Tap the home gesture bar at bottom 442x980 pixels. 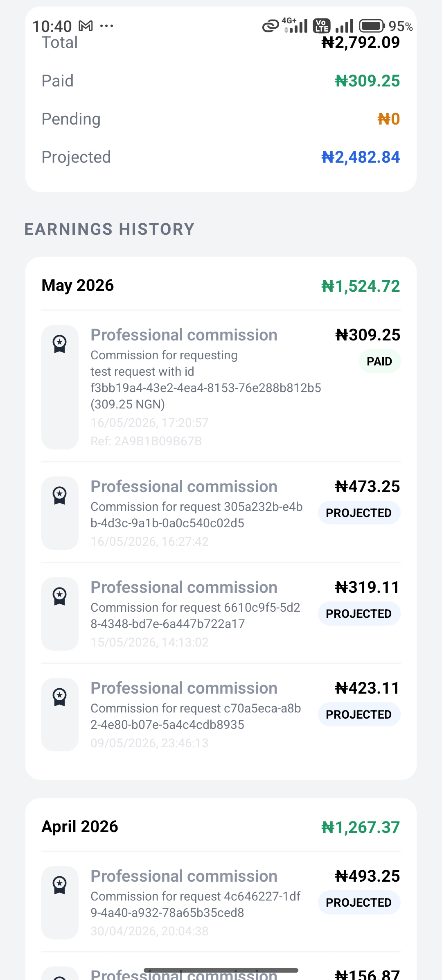(x=221, y=970)
